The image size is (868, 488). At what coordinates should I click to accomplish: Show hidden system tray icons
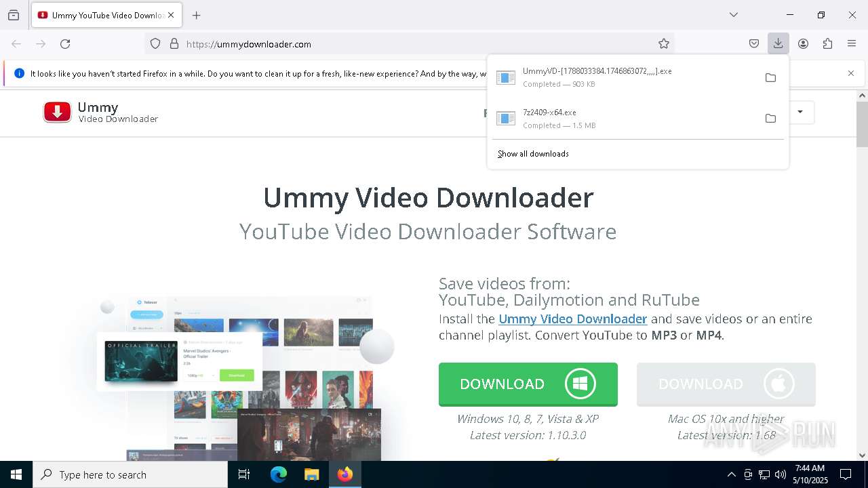pos(731,474)
